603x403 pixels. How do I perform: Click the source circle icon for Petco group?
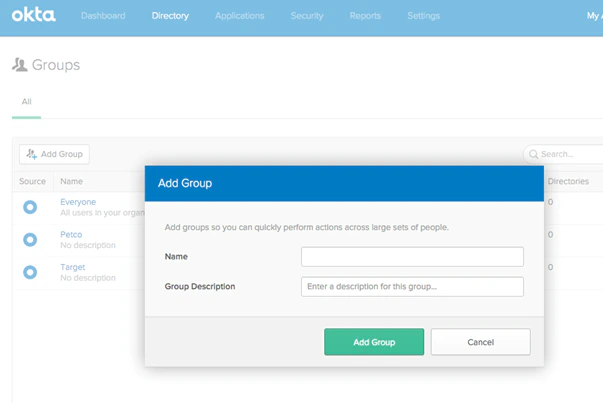[x=30, y=240]
